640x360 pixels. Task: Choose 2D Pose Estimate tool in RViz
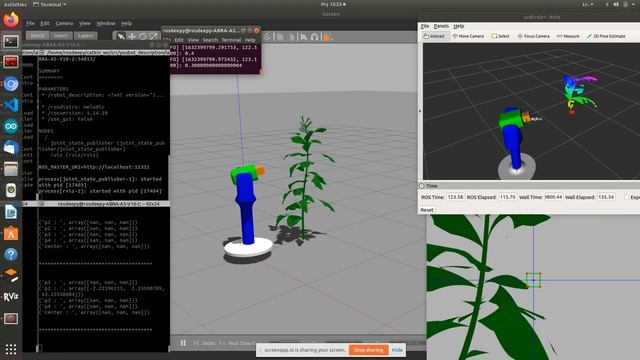pos(606,36)
